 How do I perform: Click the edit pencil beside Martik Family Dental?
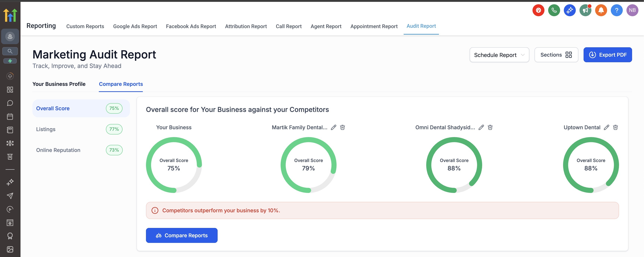point(334,127)
